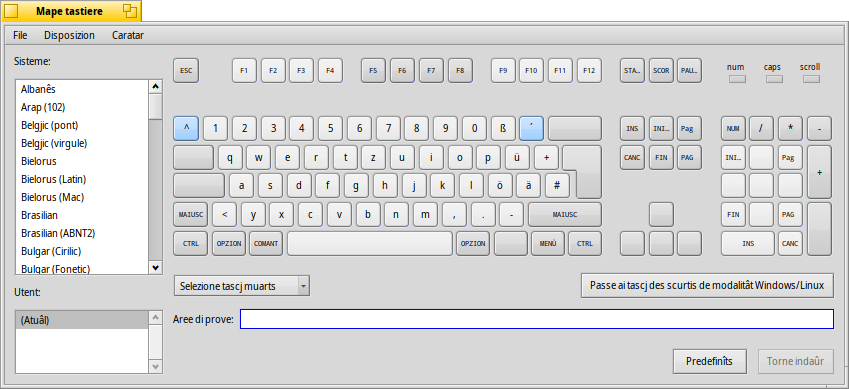Click the Predefinîts button

pyautogui.click(x=709, y=361)
